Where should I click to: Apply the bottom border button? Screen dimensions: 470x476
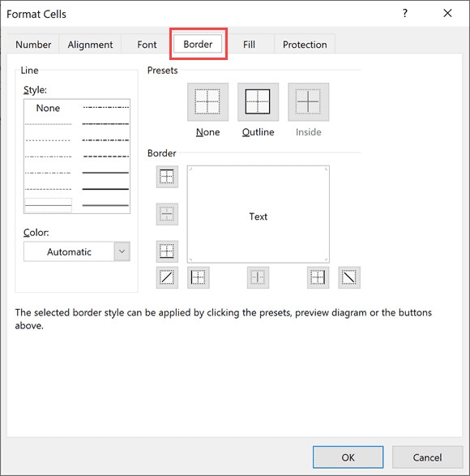167,251
